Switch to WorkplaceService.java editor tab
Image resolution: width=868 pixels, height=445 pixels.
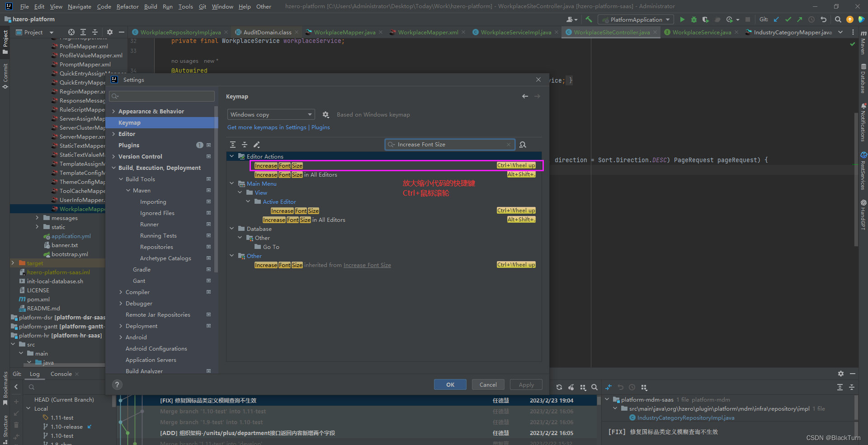[x=701, y=32]
